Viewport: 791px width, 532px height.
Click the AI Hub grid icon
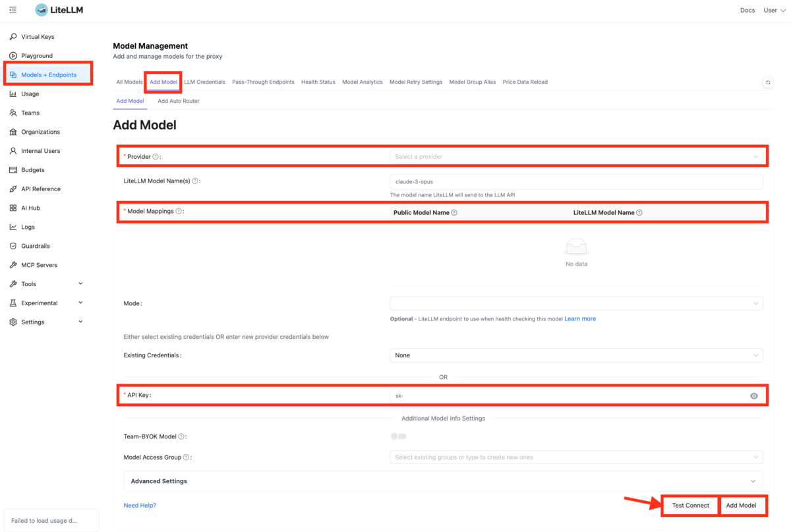[x=13, y=208]
